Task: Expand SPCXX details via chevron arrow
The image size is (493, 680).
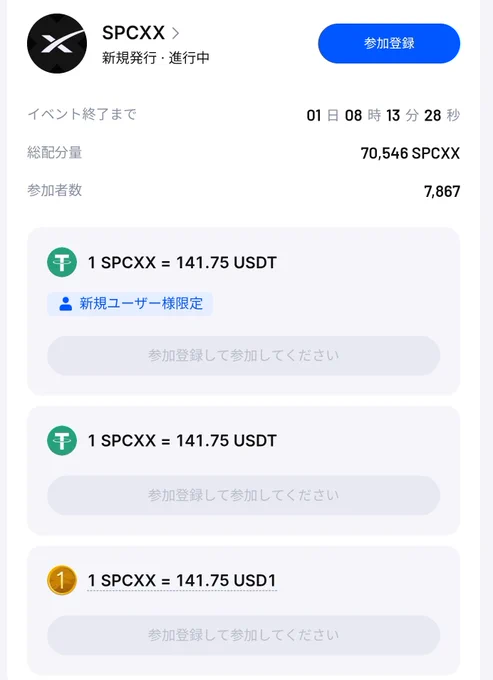Action: tap(175, 33)
